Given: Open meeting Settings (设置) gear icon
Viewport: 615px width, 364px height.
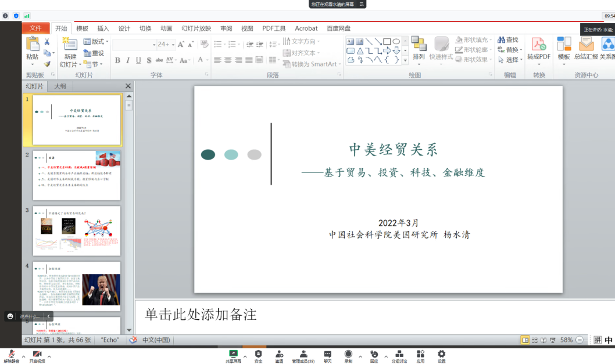Looking at the screenshot, I should click(x=441, y=354).
